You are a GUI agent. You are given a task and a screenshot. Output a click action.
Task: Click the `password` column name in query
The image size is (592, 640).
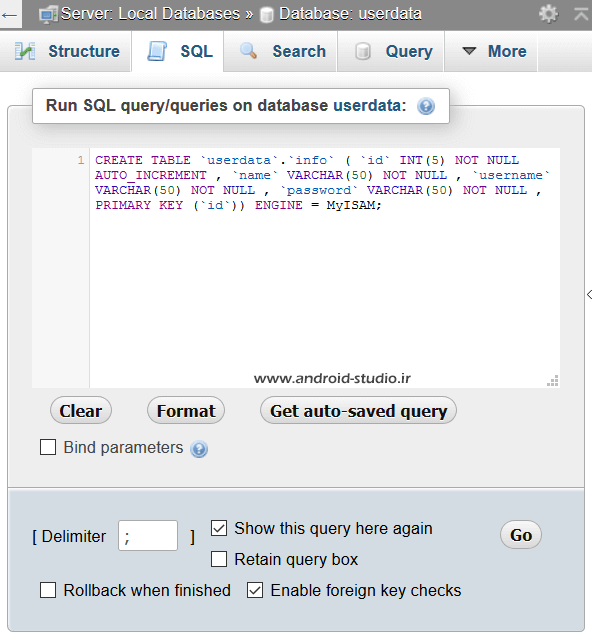pos(319,190)
